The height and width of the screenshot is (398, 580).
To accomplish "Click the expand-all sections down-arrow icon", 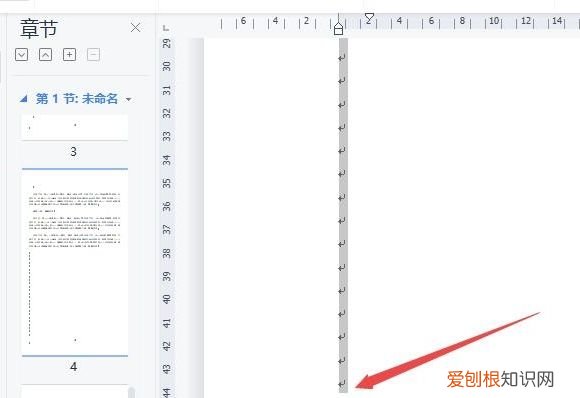I will click(21, 55).
